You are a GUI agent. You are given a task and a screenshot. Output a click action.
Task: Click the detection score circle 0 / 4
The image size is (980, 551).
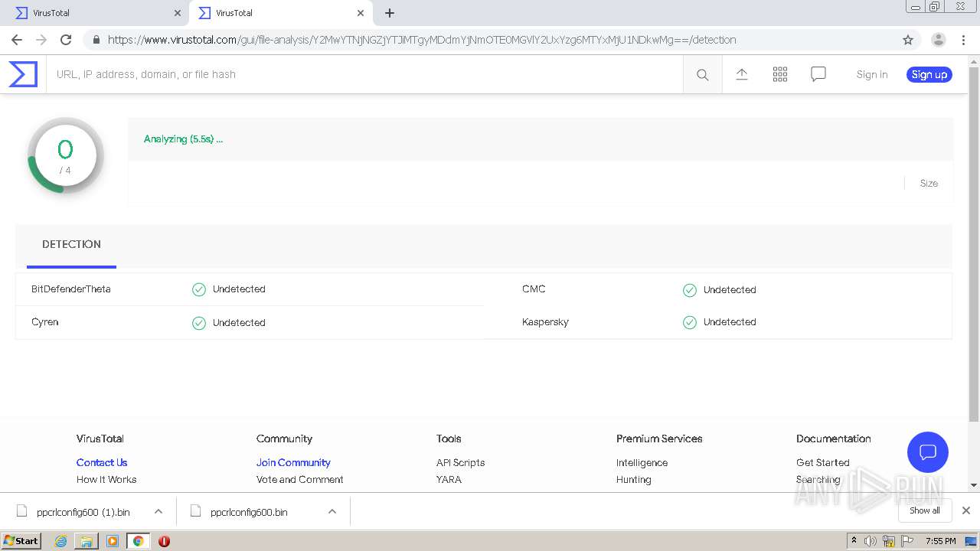[x=66, y=155]
